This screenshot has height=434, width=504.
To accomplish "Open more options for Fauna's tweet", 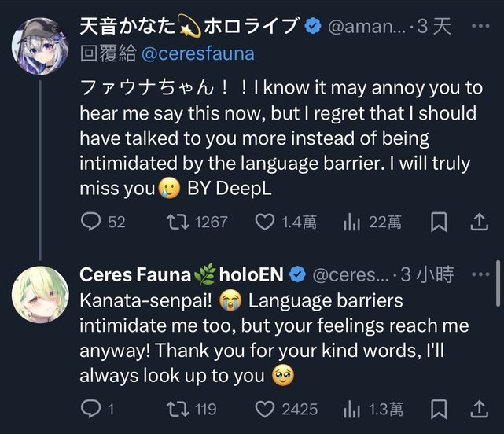I will tap(479, 274).
